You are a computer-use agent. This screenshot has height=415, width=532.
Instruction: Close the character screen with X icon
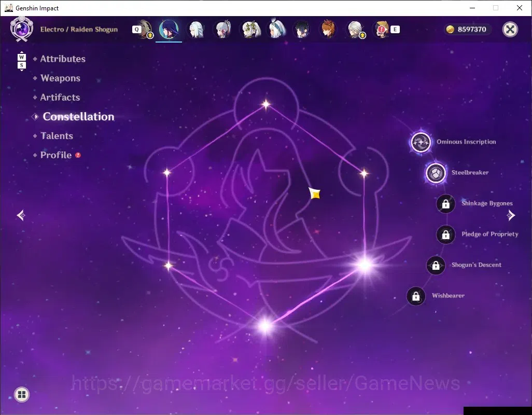tap(510, 29)
